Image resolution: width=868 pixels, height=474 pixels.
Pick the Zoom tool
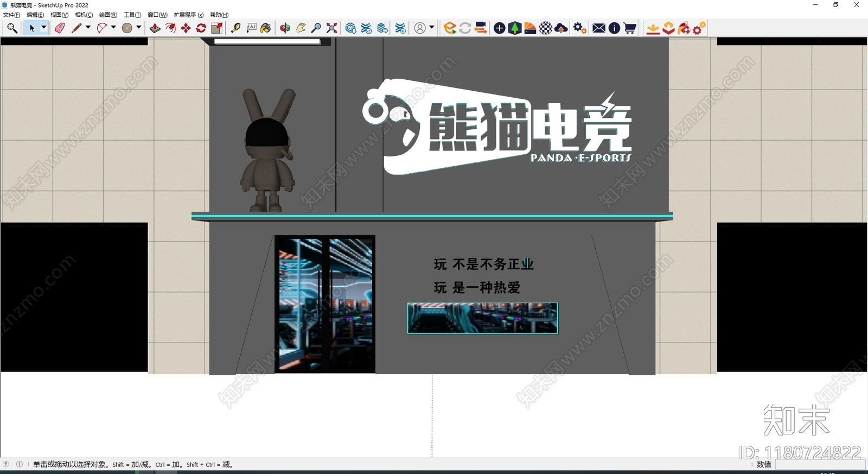[x=316, y=28]
